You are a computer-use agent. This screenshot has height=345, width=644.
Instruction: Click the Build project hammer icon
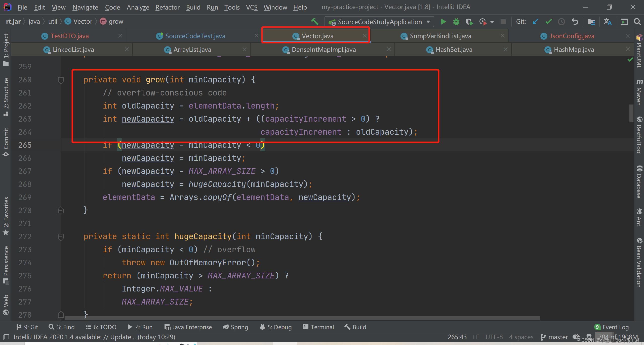(315, 22)
